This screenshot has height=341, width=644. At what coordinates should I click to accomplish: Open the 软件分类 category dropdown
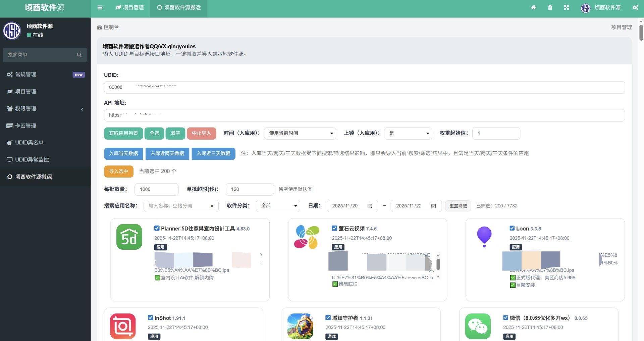[x=278, y=206]
